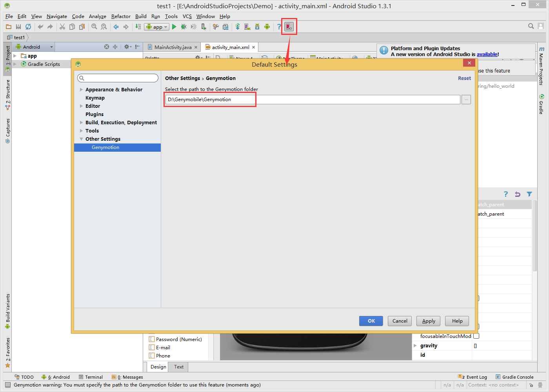Toggle the focusableInTouchMode checkbox
Viewport: 549px width, 392px height.
pos(476,336)
